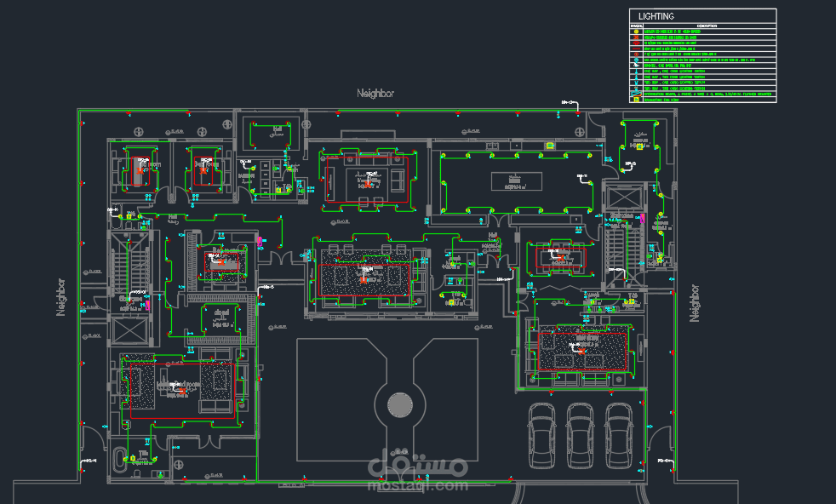Click the chandelier icon in the bottom-left living room
Viewport: 836px width, 504px height.
click(182, 391)
